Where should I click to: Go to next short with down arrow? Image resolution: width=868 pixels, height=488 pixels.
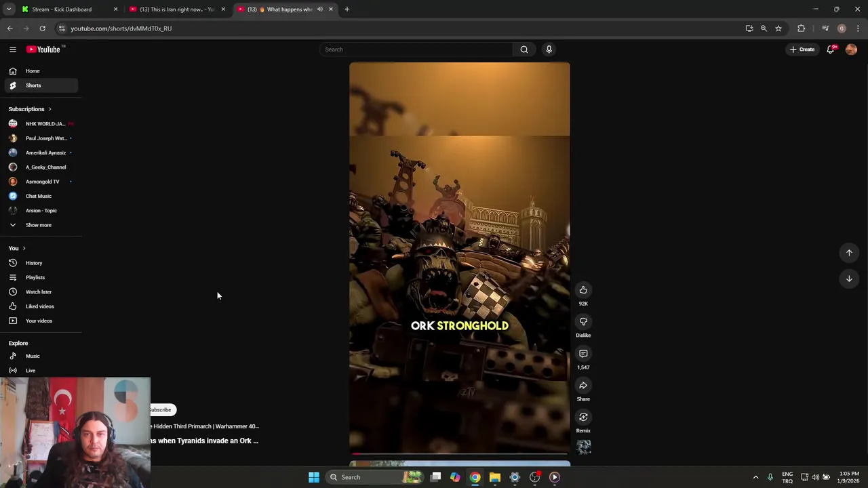(849, 279)
